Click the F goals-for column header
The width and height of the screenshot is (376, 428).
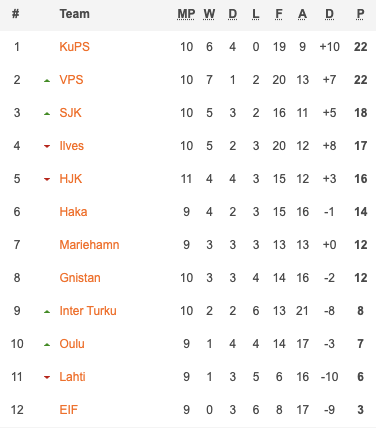pos(279,14)
